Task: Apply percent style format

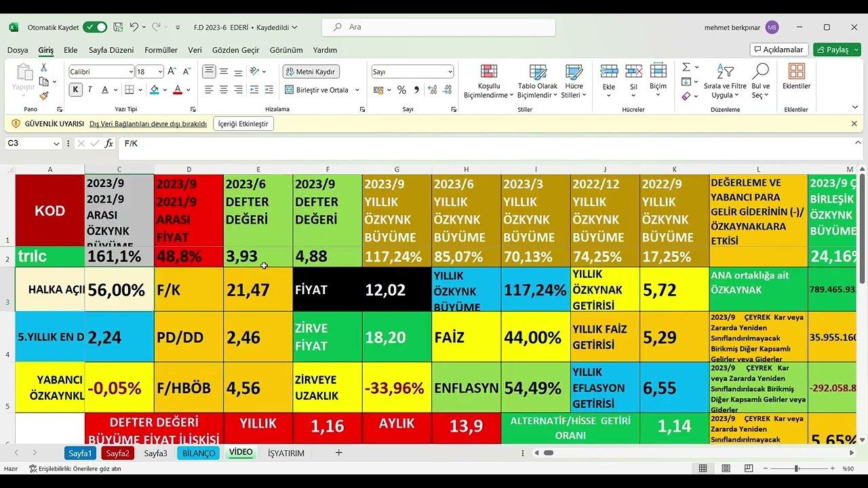Action: point(401,89)
